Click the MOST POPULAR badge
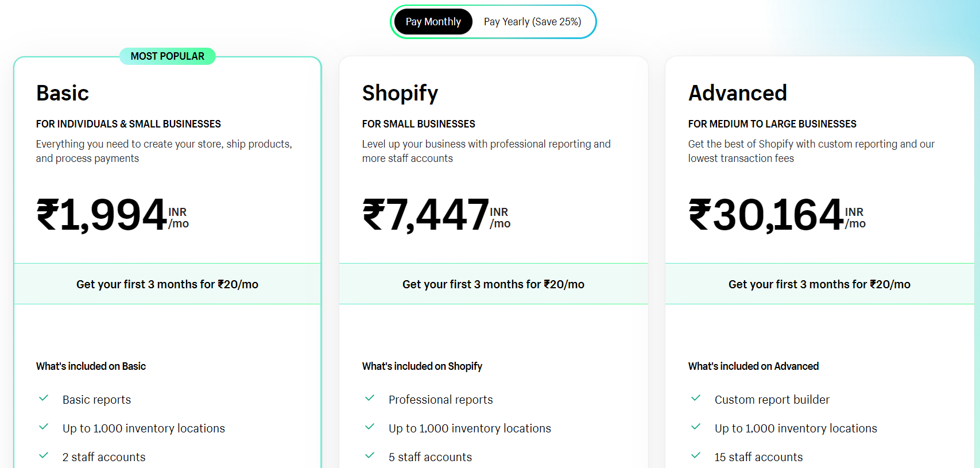This screenshot has height=468, width=980. pos(167,56)
